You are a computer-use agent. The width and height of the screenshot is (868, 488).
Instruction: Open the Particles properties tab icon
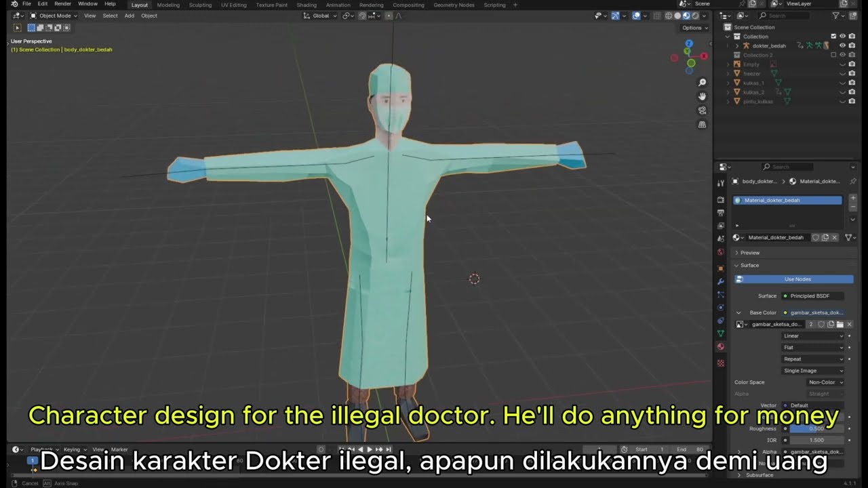tap(721, 294)
